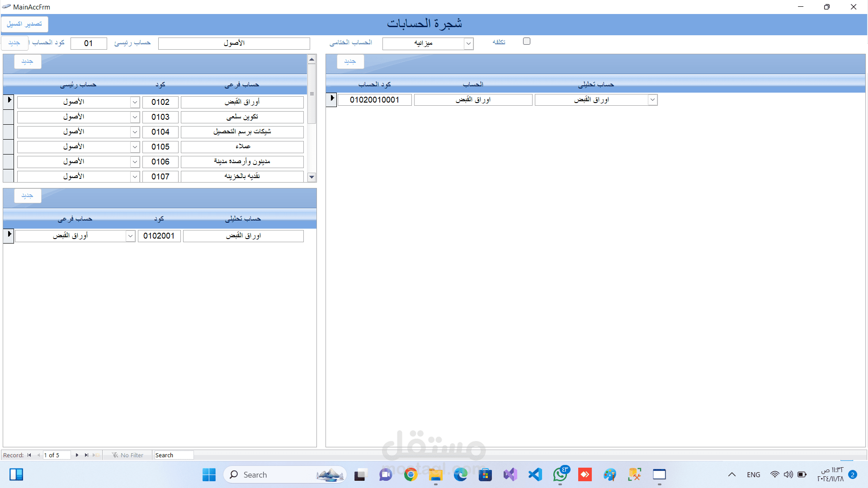The width and height of the screenshot is (868, 488).
Task: Click the No Filter indicator
Action: tap(128, 455)
